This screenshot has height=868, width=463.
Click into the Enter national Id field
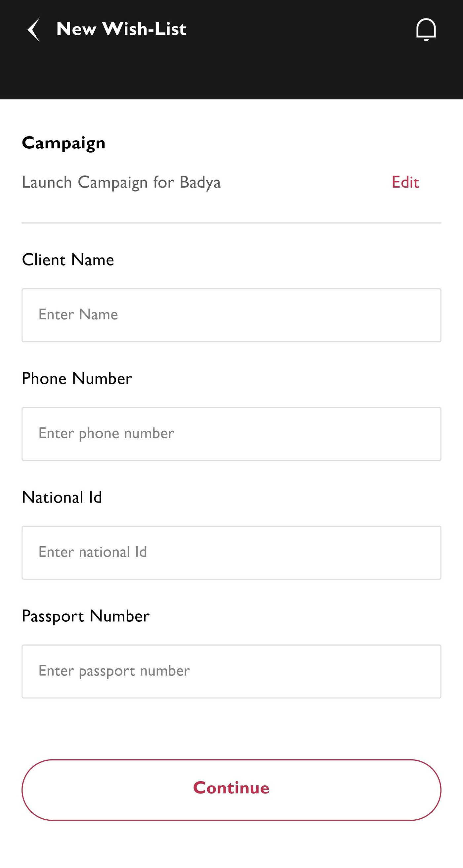[x=231, y=553]
